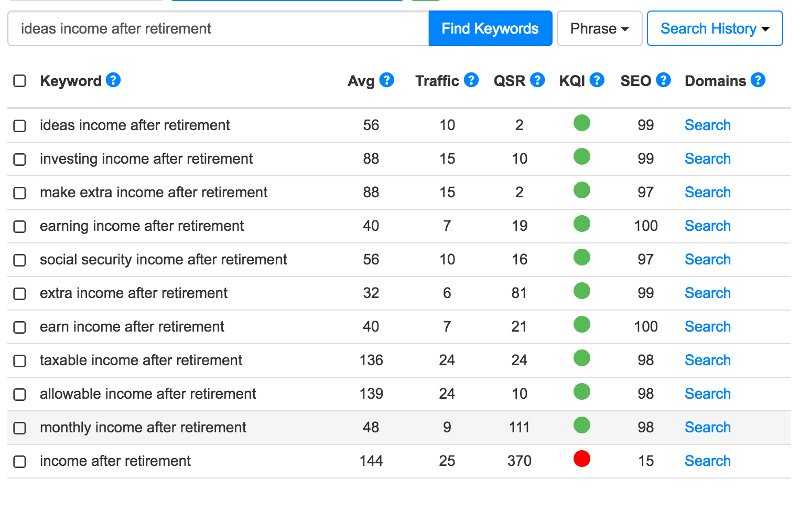
Task: Click the Find Keywords button
Action: click(490, 29)
